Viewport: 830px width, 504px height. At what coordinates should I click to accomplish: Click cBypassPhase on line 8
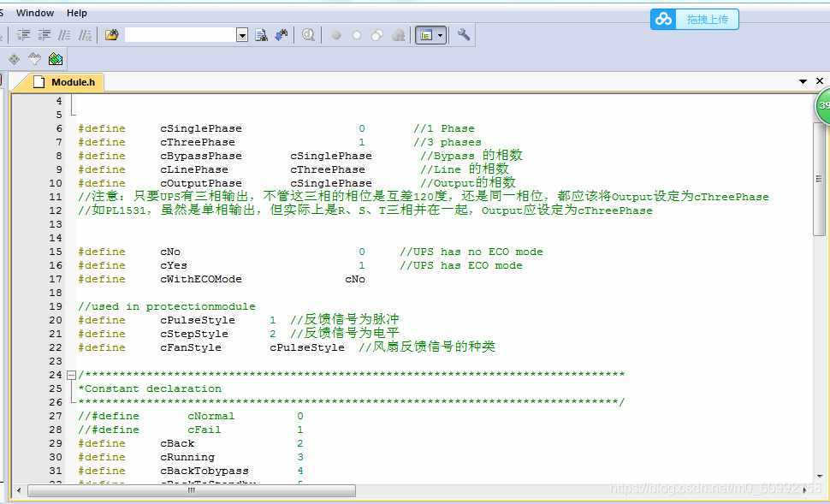pyautogui.click(x=200, y=157)
